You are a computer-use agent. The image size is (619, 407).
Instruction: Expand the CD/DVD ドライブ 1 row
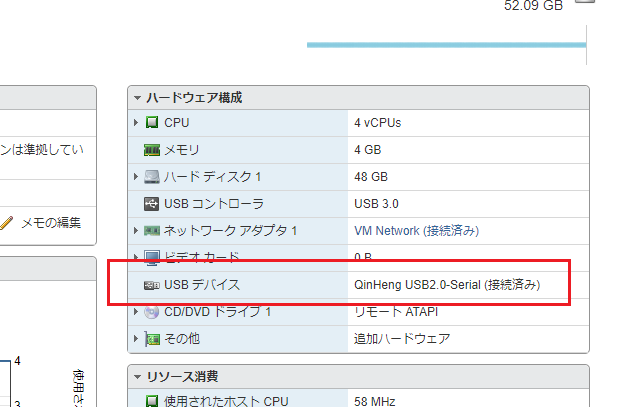coord(137,312)
